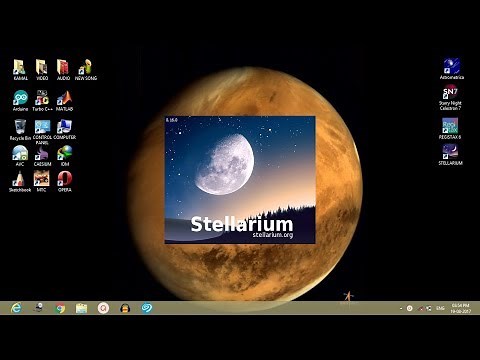Select the COMPUTER desktop icon

(64, 130)
